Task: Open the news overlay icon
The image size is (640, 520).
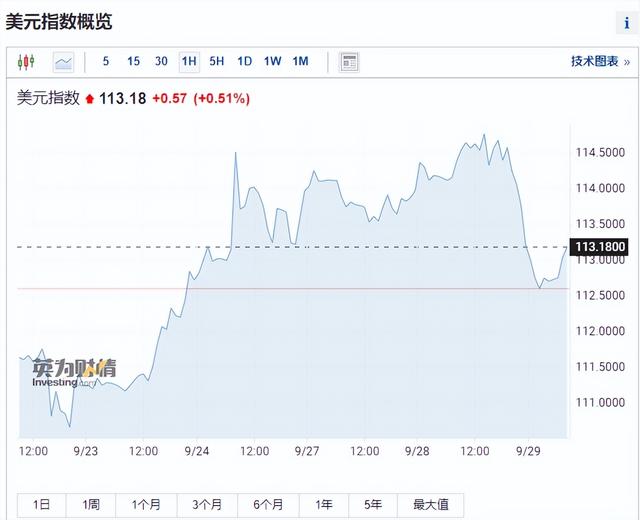Action: pyautogui.click(x=349, y=62)
